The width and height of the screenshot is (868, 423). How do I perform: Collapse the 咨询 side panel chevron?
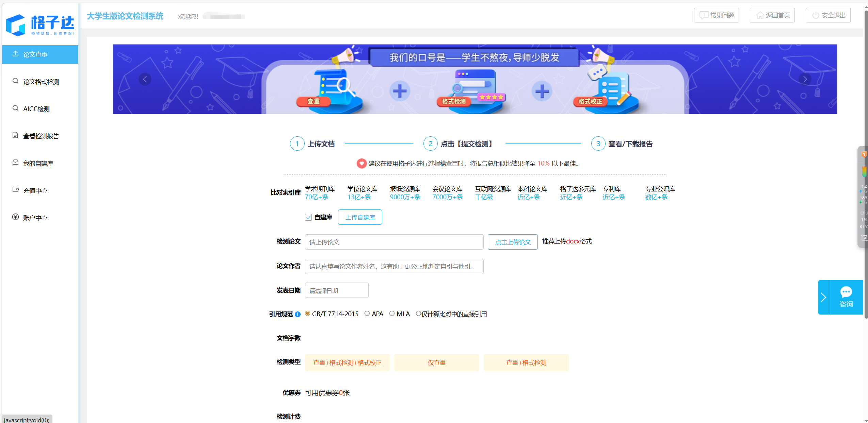(x=824, y=297)
